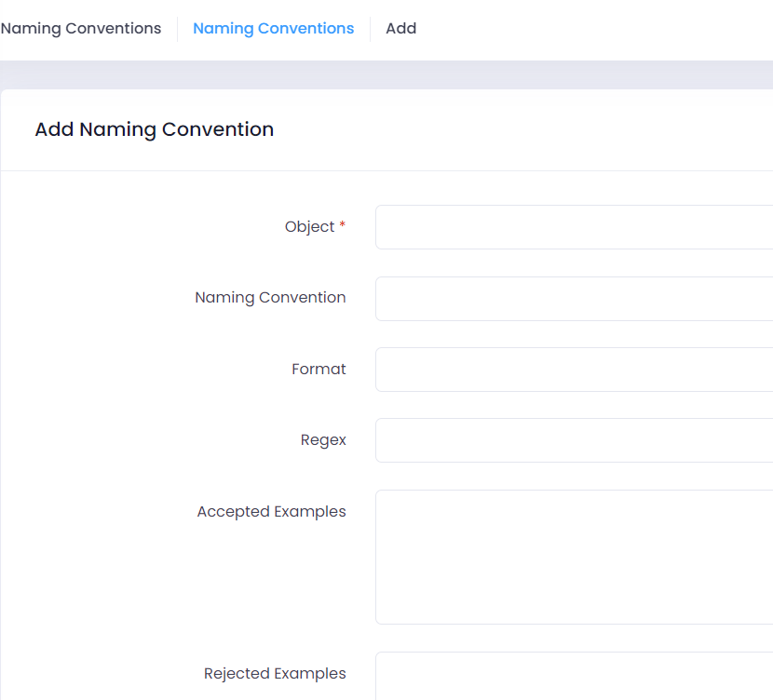Focus the Format input field
The image size is (773, 700).
click(x=574, y=370)
